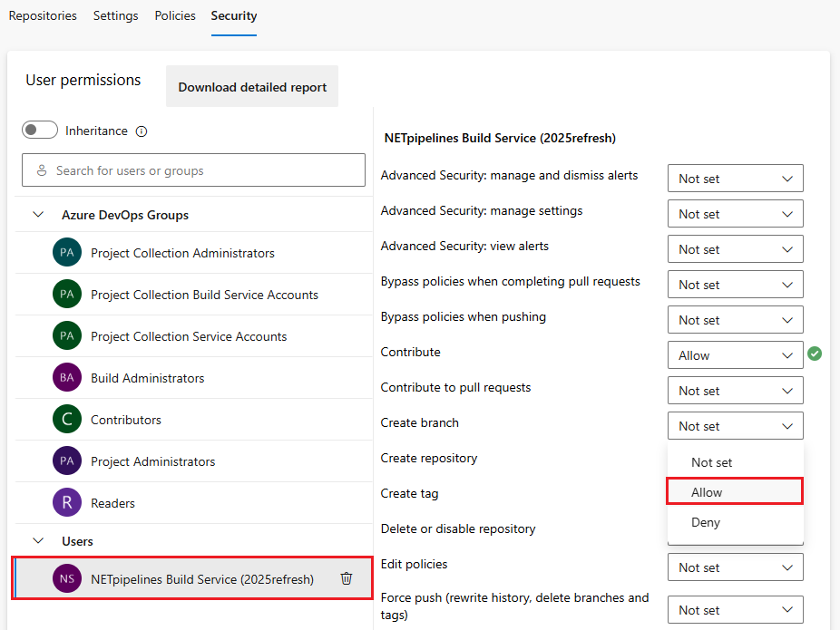Click the Build Administrators BA avatar
Image resolution: width=840 pixels, height=630 pixels.
[x=67, y=378]
